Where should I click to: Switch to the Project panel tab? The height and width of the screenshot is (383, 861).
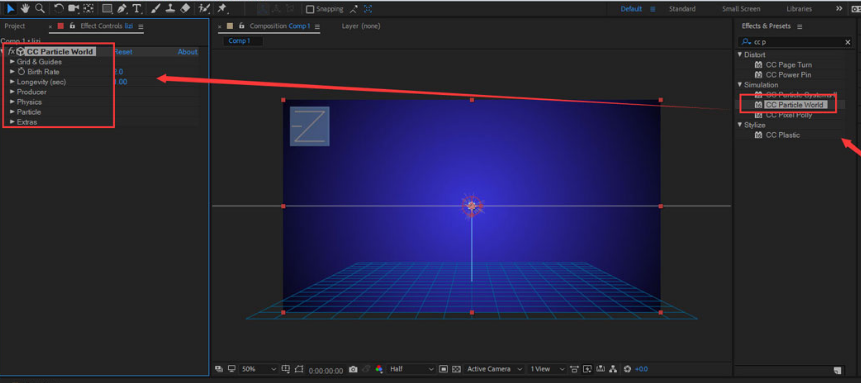tap(15, 26)
